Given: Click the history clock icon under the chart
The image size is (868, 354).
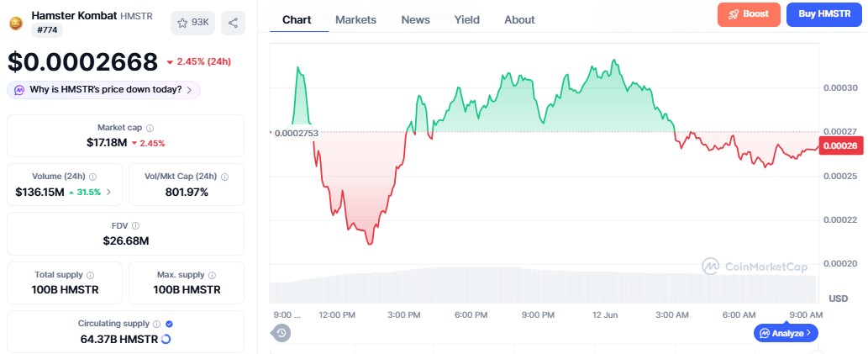Looking at the screenshot, I should [281, 332].
